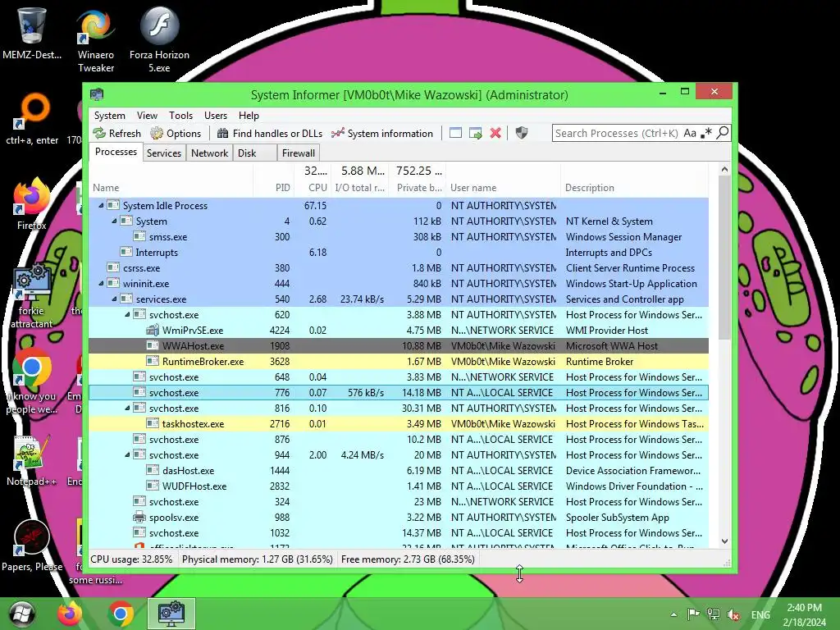This screenshot has height=630, width=840.
Task: Sort by the Name column header
Action: (171, 188)
